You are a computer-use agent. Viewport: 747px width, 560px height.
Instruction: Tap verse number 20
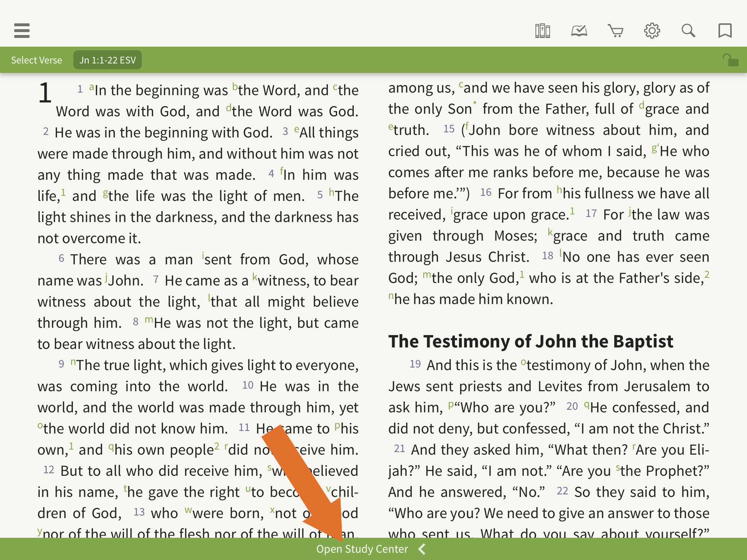pyautogui.click(x=572, y=406)
